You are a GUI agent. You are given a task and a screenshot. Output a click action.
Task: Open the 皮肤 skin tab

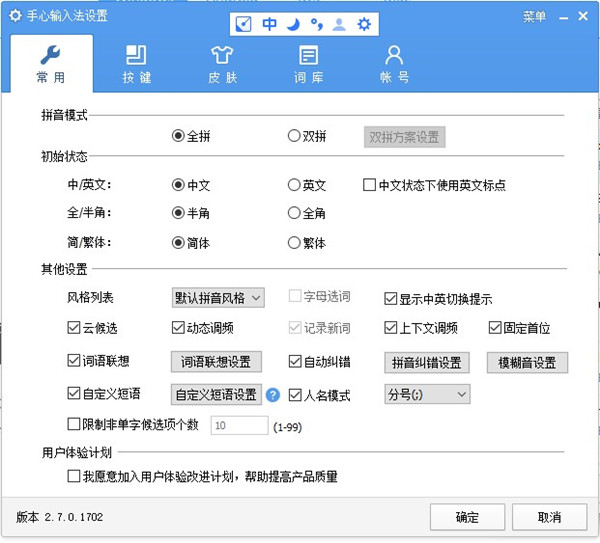coord(222,64)
